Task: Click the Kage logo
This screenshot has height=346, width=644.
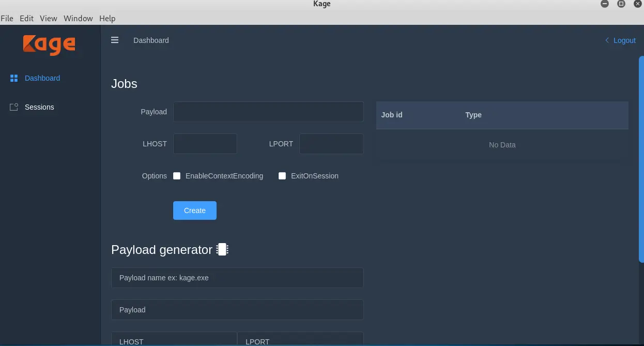Action: point(49,44)
